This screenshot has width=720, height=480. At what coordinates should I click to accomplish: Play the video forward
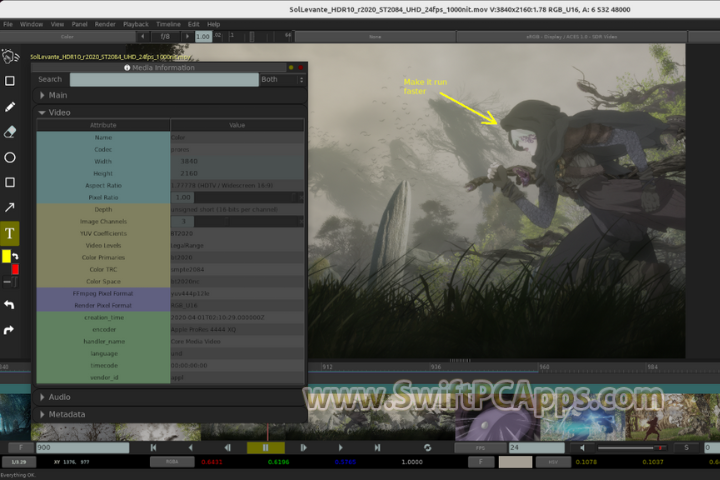click(x=340, y=447)
